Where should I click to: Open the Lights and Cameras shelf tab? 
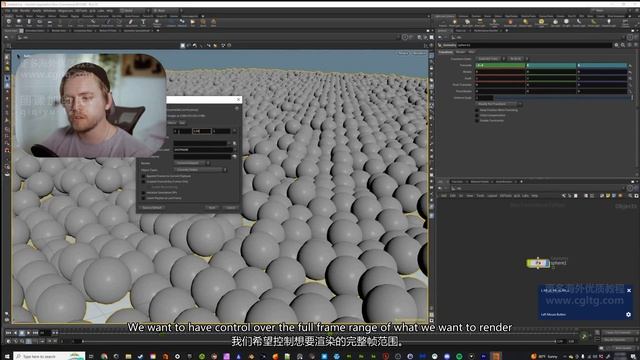click(x=444, y=16)
